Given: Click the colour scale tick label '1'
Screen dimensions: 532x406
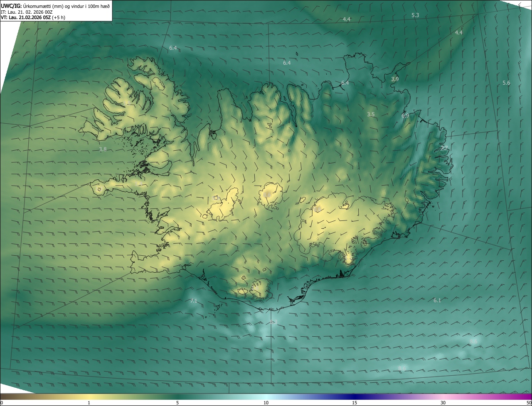Looking at the screenshot, I should [89, 403].
